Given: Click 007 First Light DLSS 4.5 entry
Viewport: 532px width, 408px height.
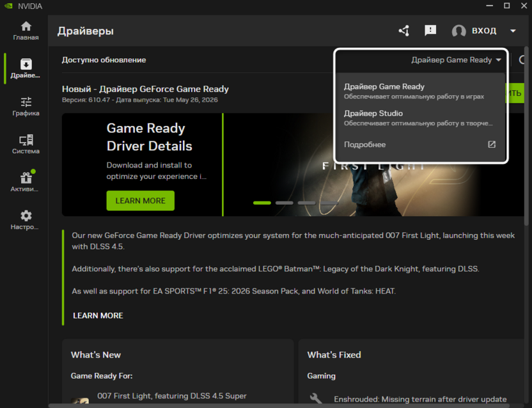Looking at the screenshot, I should coord(171,396).
